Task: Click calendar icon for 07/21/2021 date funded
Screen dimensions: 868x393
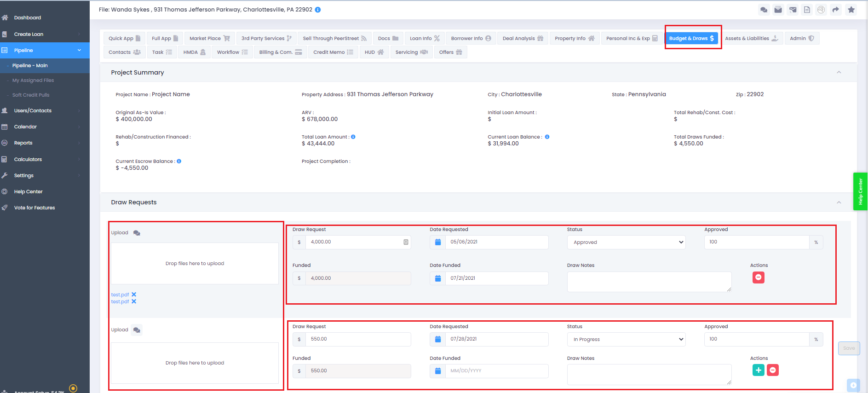Action: (438, 278)
